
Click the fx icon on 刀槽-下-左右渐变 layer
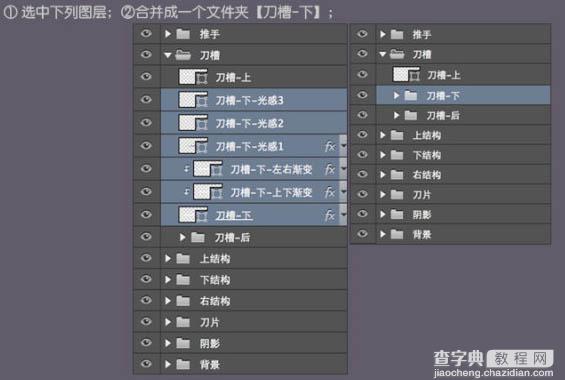pyautogui.click(x=330, y=169)
